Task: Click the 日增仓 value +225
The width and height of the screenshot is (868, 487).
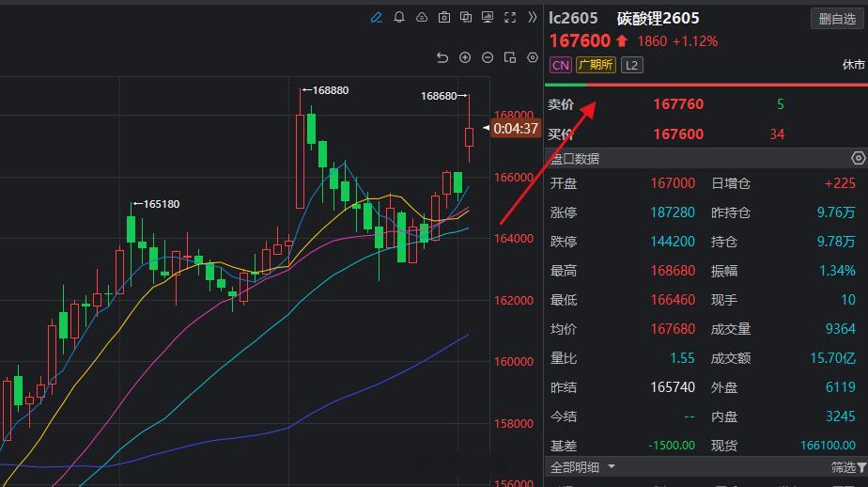Action: [840, 183]
